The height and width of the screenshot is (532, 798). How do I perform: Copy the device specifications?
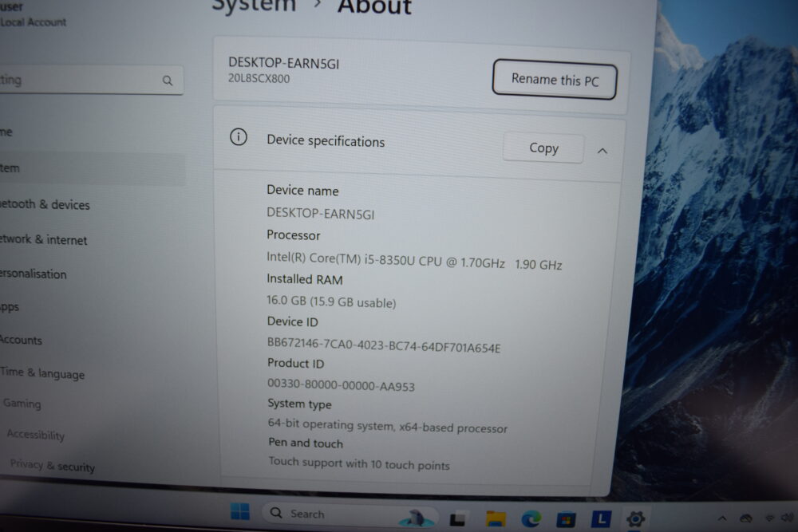click(x=543, y=148)
